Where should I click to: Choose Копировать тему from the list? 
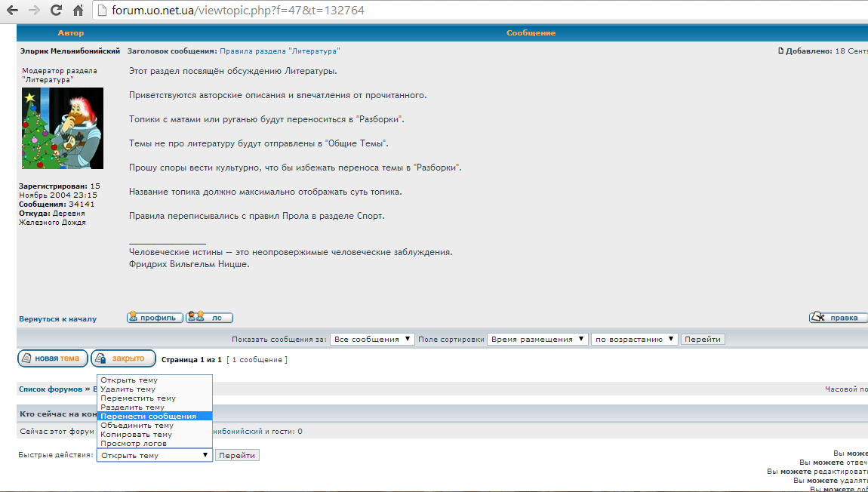coord(155,435)
